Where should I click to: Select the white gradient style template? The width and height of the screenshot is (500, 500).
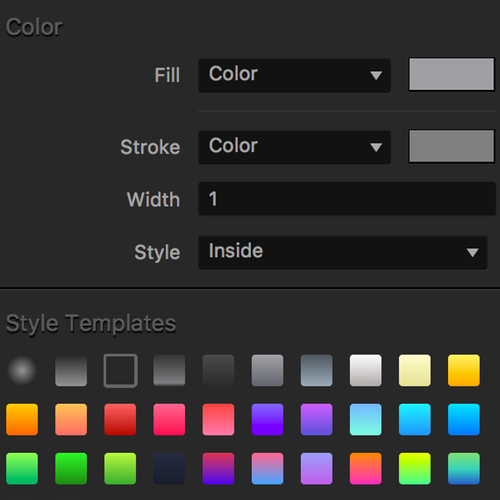366,370
